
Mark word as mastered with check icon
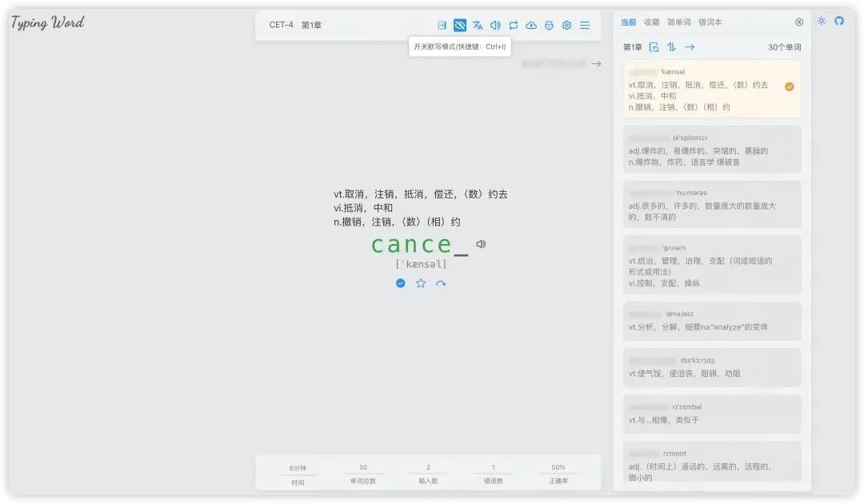pos(401,283)
